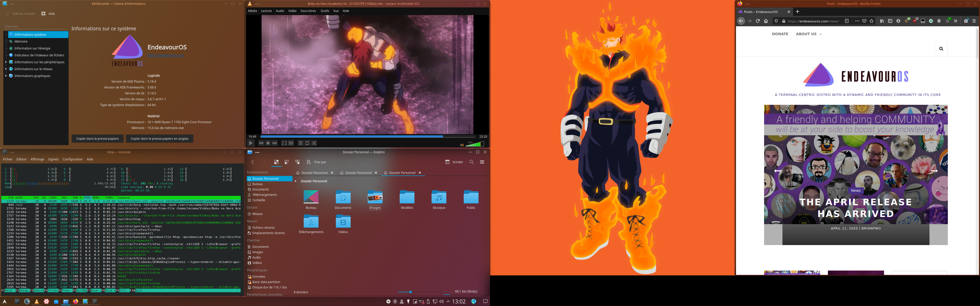The width and height of the screenshot is (980, 306).
Task: Select the first Dossier Personnel tab
Action: [x=314, y=173]
